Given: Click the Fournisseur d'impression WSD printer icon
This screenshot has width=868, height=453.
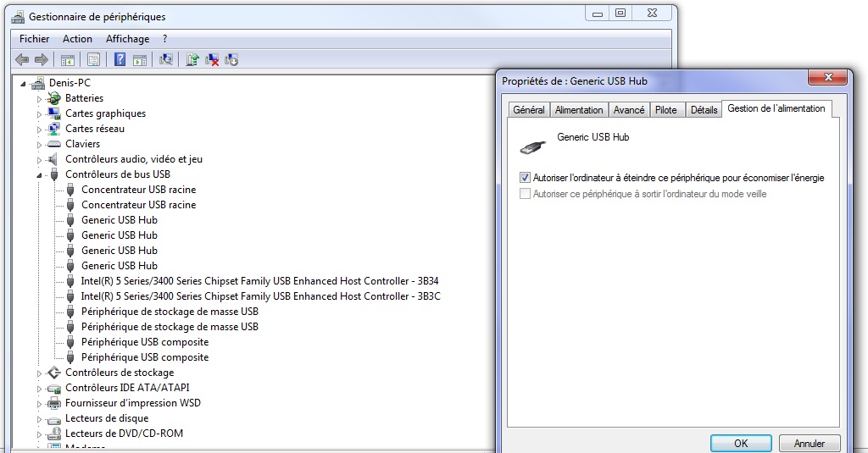Looking at the screenshot, I should [x=53, y=403].
